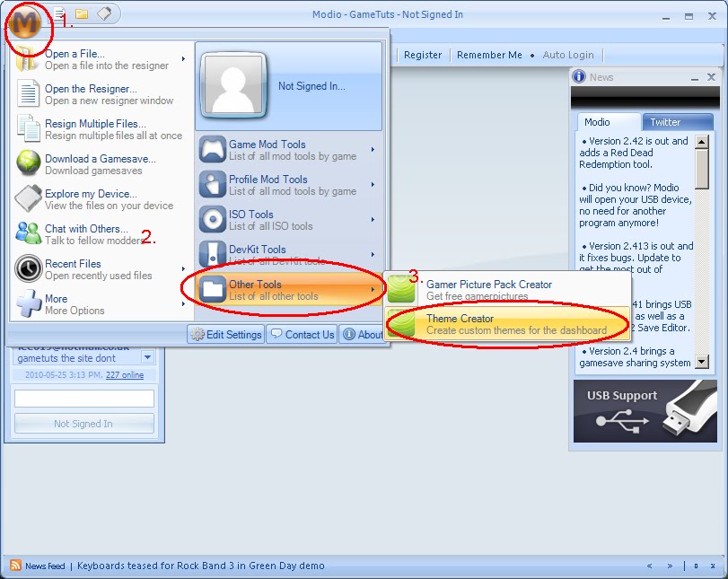Screen dimensions: 728x579
Task: Select Gamer Picture Pack Creator entry
Action: point(507,289)
